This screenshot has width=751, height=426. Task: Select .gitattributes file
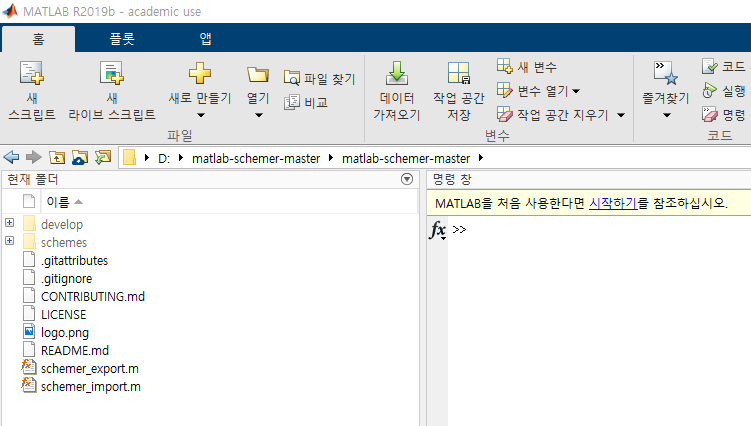(x=74, y=260)
